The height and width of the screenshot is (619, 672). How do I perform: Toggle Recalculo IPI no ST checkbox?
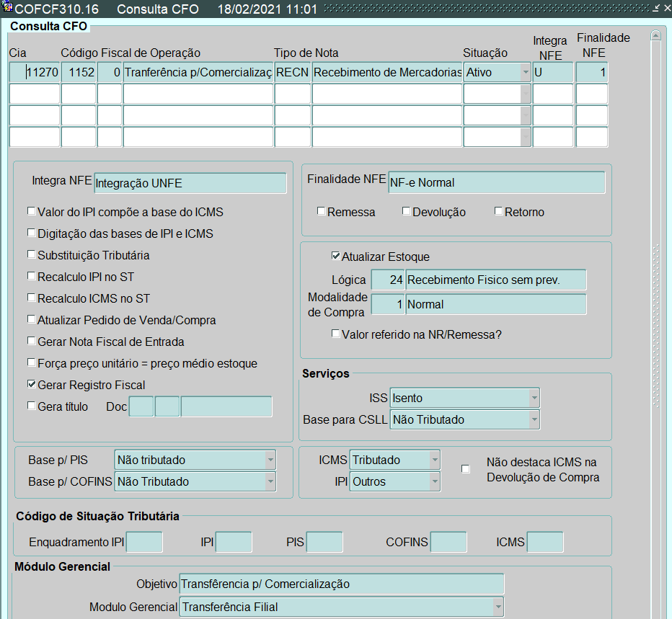31,276
